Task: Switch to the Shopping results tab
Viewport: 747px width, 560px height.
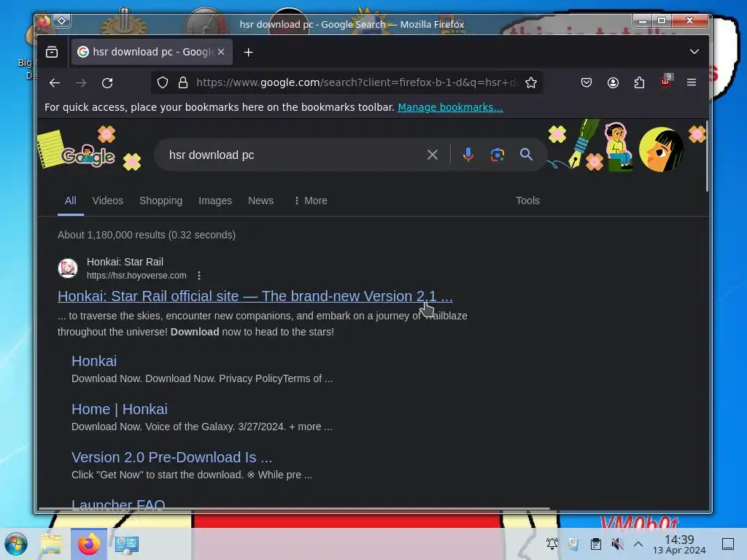Action: tap(160, 201)
